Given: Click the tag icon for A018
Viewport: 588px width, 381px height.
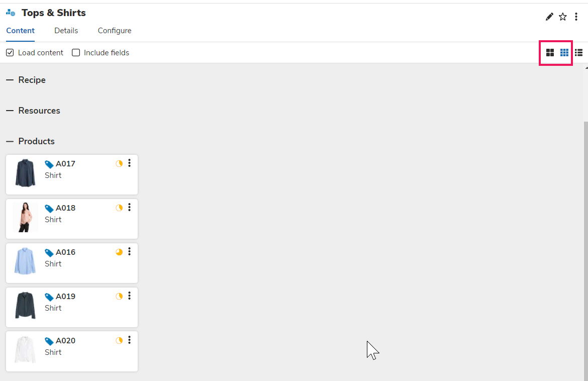Looking at the screenshot, I should pos(49,209).
